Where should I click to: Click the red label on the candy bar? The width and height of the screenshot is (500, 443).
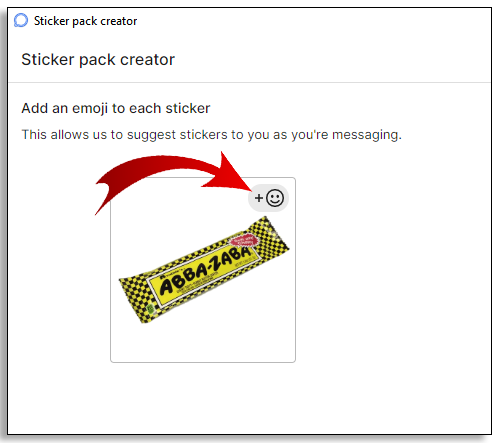tap(243, 240)
